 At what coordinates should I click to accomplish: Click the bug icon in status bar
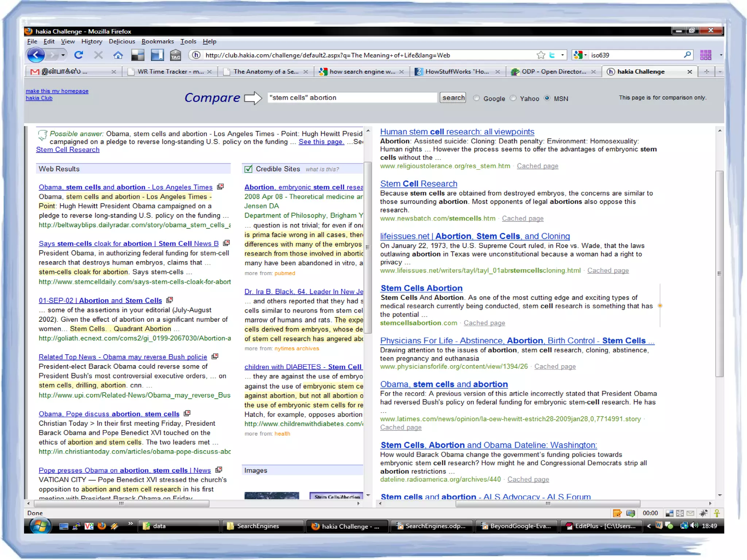tap(703, 513)
